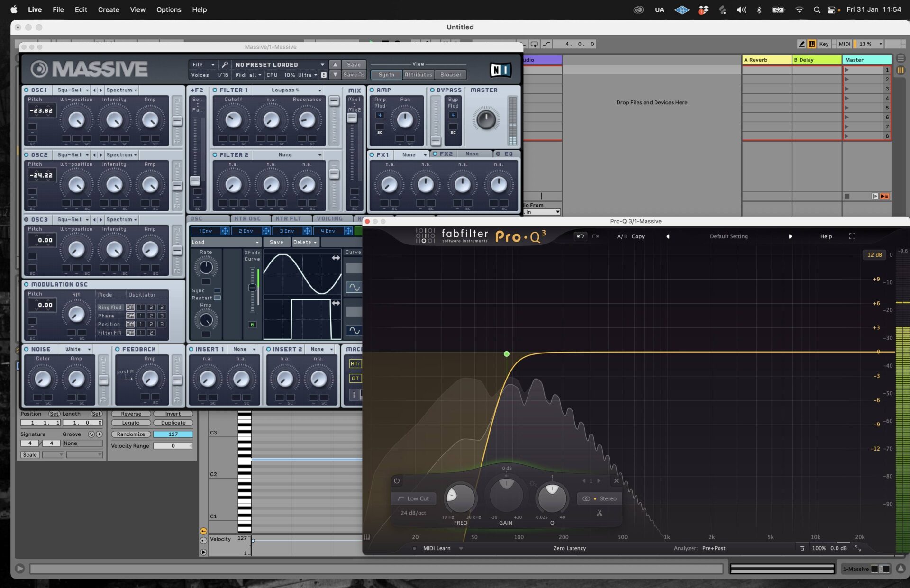Click the Save As button in Massive

pos(354,75)
